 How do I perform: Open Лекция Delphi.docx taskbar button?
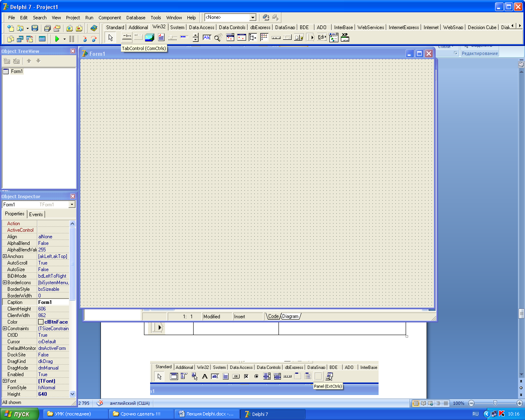[206, 414]
